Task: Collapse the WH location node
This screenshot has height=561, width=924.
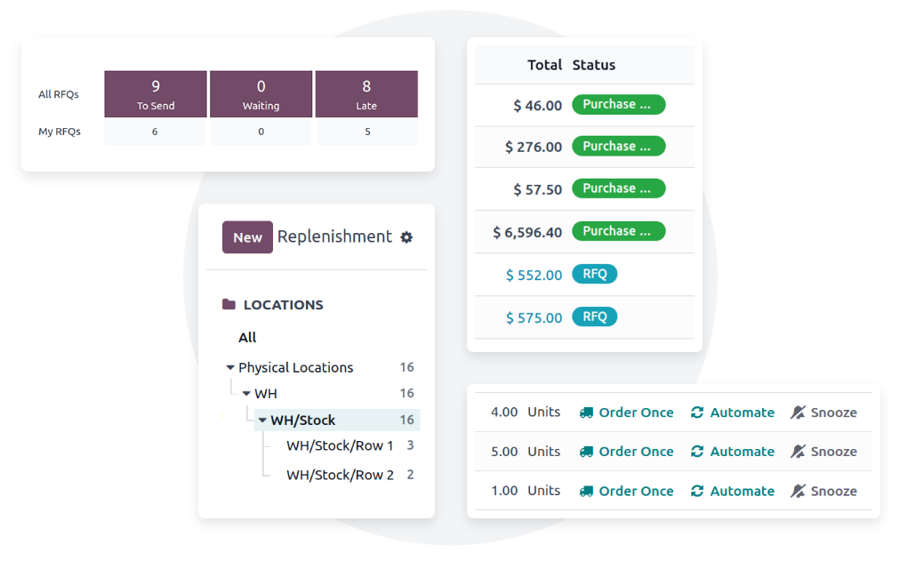Action: 246,393
